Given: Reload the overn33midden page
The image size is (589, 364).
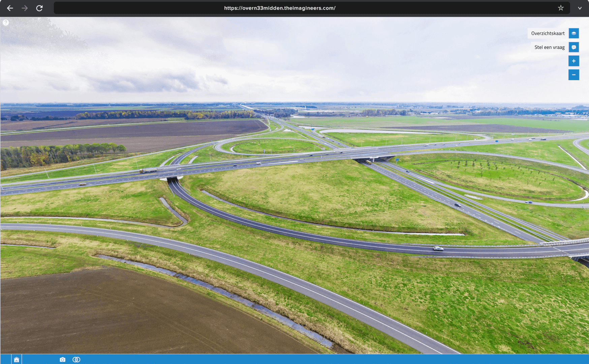Looking at the screenshot, I should (39, 8).
